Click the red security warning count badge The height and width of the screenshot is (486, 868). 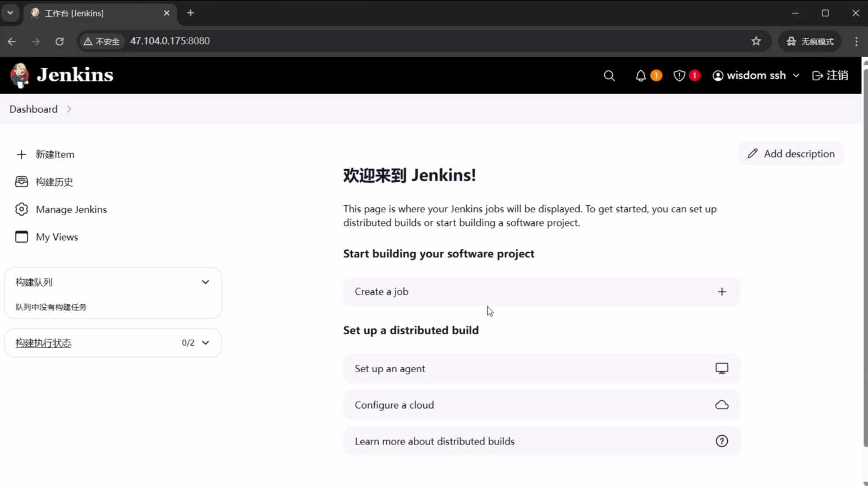pos(695,76)
